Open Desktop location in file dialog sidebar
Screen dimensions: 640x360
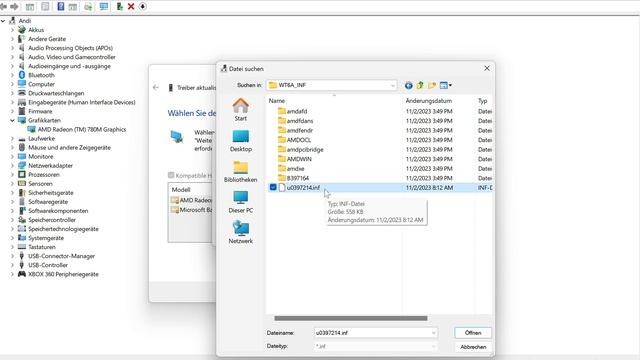(x=240, y=141)
